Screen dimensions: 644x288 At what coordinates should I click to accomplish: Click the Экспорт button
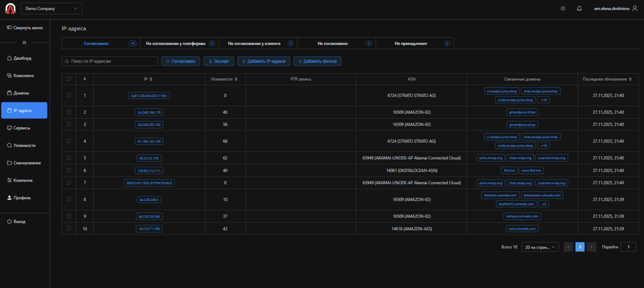(x=219, y=61)
